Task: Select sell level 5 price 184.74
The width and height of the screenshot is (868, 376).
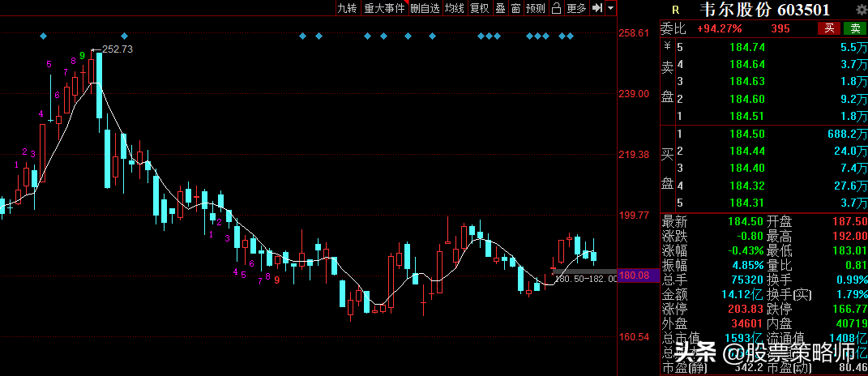Action: (747, 48)
